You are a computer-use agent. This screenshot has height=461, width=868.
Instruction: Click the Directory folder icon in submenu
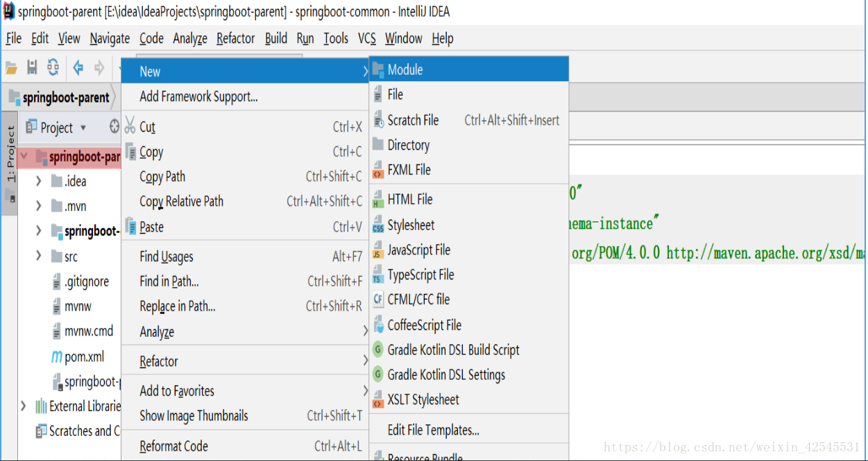[378, 144]
